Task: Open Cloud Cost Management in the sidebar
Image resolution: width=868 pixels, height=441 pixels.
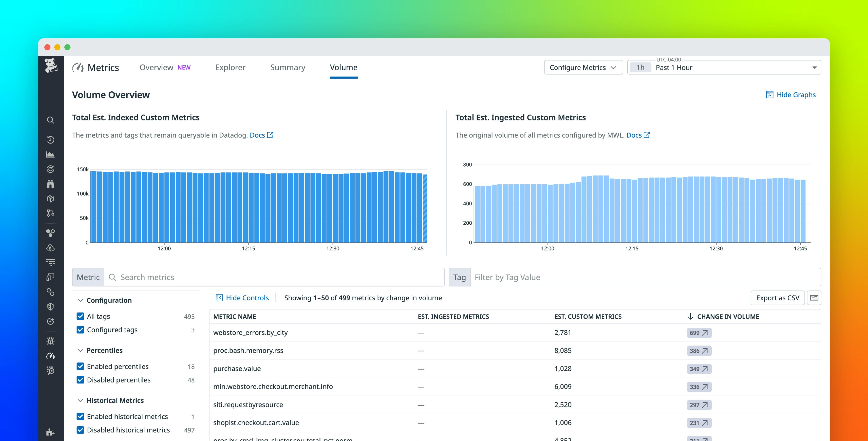Action: pos(50,248)
